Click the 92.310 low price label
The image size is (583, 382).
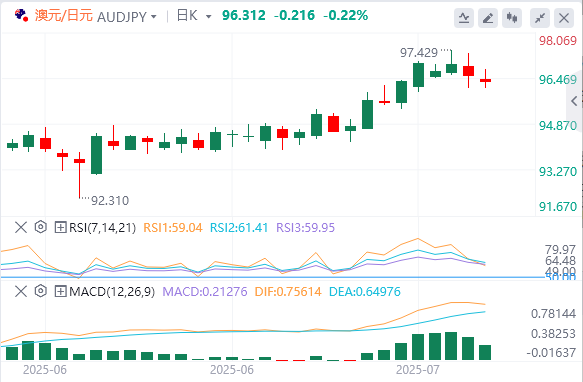(x=110, y=201)
